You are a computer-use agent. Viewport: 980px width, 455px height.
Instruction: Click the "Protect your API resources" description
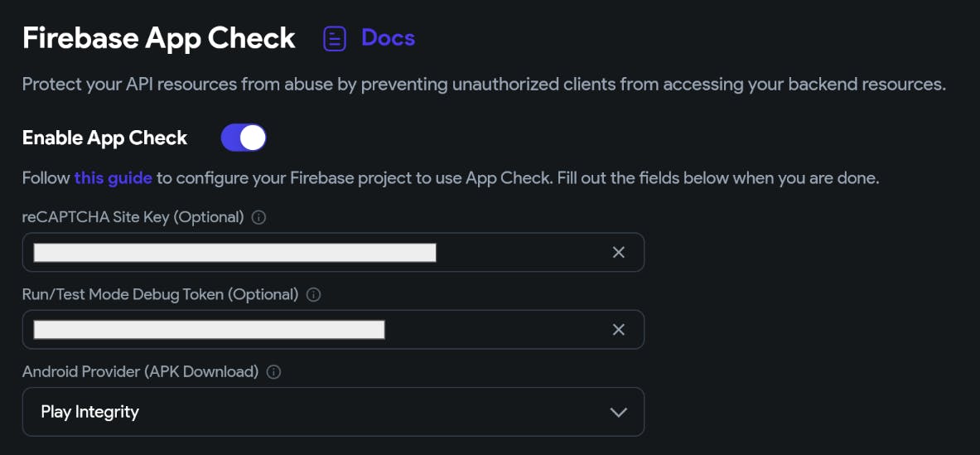coord(484,85)
